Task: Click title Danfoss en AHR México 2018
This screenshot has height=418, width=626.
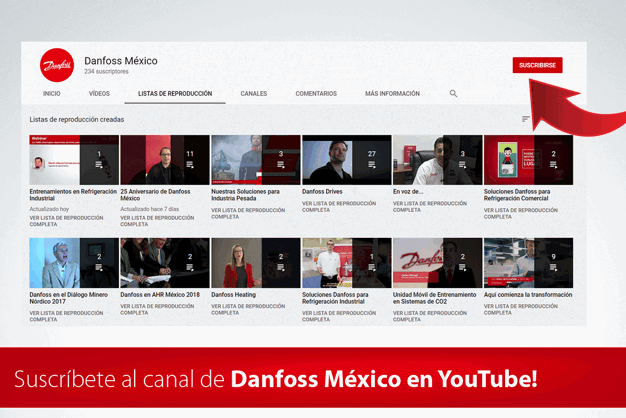Action: (160, 295)
